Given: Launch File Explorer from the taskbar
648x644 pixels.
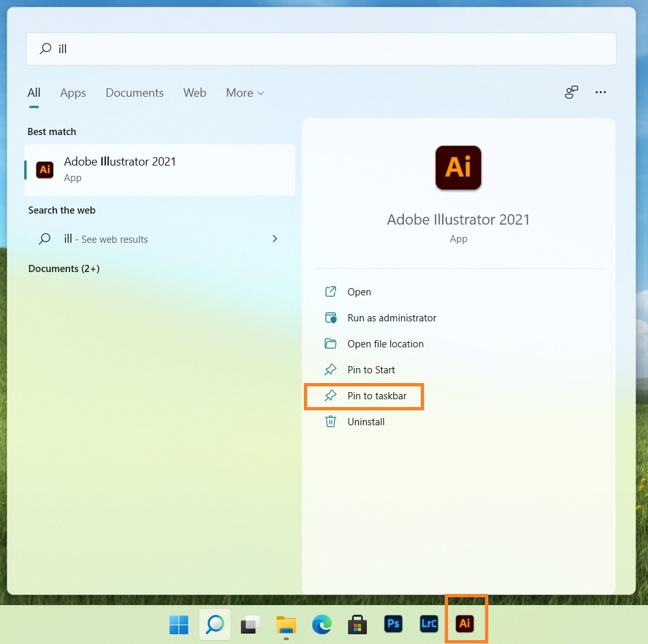Looking at the screenshot, I should click(x=286, y=624).
